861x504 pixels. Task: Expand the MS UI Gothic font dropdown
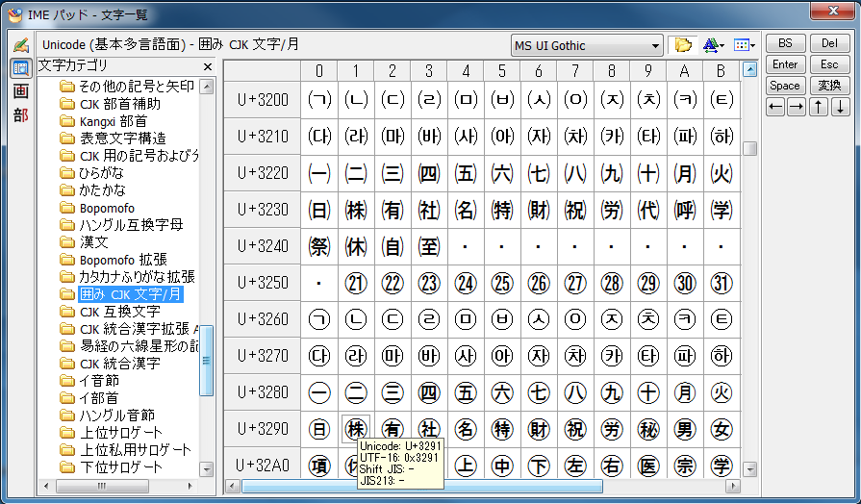click(653, 45)
